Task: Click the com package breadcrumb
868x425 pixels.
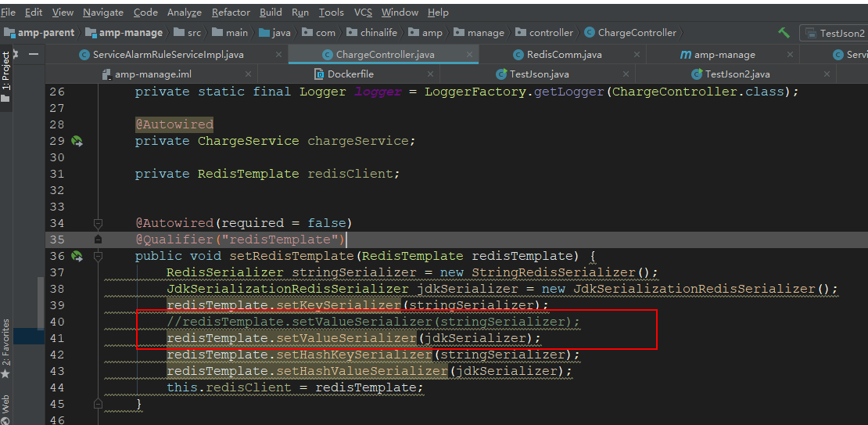Action: click(x=319, y=33)
